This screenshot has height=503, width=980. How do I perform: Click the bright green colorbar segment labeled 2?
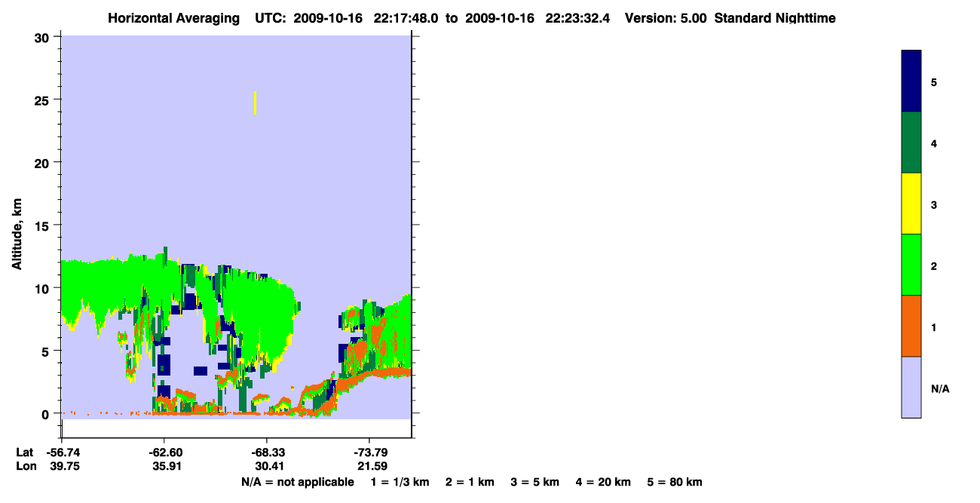pyautogui.click(x=911, y=265)
